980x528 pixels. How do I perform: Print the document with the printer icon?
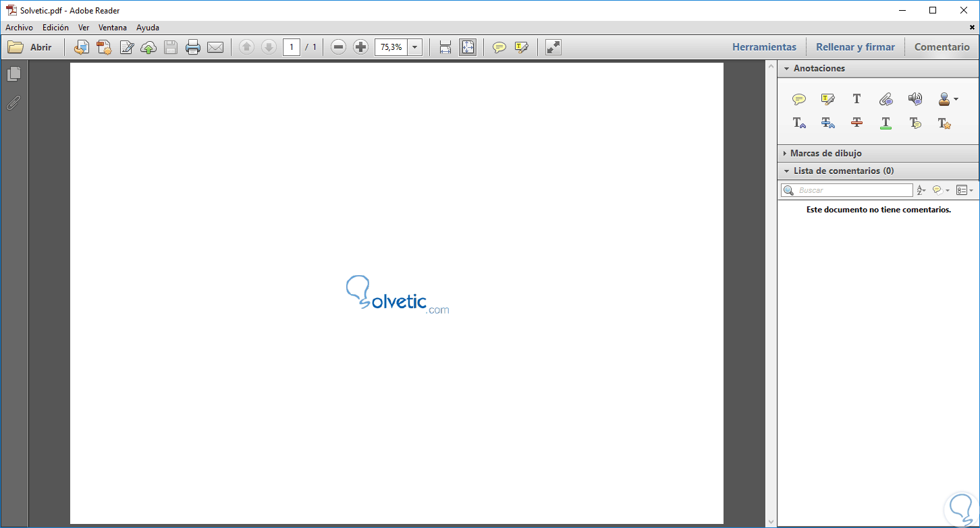(x=193, y=47)
